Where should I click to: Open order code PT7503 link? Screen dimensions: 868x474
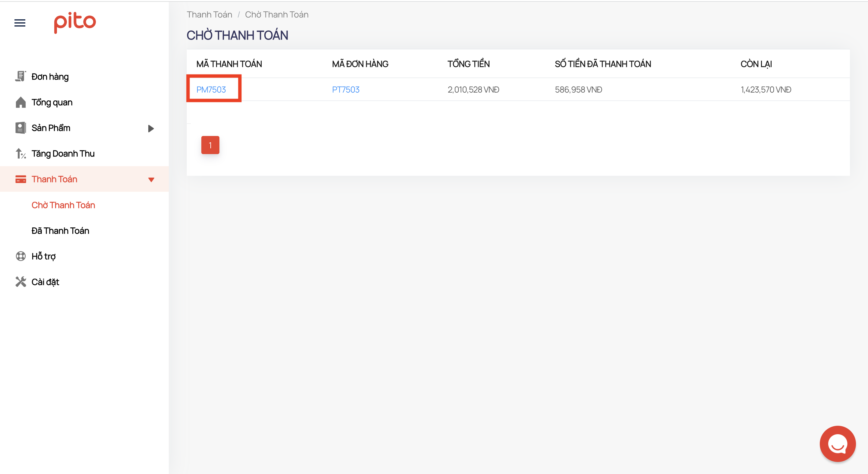(x=346, y=89)
